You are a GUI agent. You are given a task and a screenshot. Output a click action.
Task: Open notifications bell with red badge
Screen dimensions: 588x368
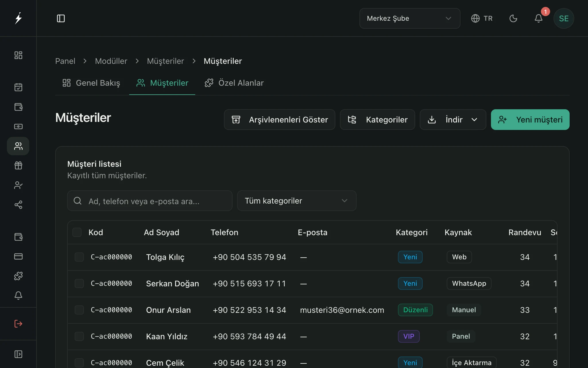click(x=539, y=18)
